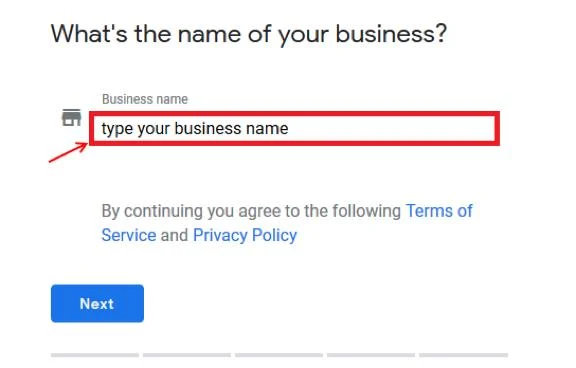576x368 pixels.
Task: Open the Privacy Policy link
Action: pyautogui.click(x=245, y=235)
